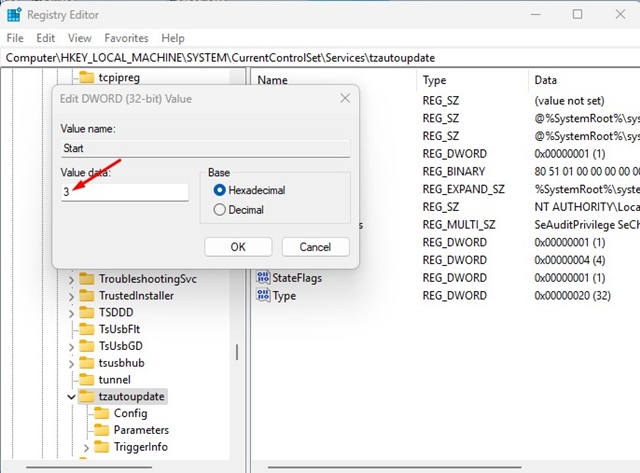Select the TrustedInstaller folder icon

[x=86, y=295]
